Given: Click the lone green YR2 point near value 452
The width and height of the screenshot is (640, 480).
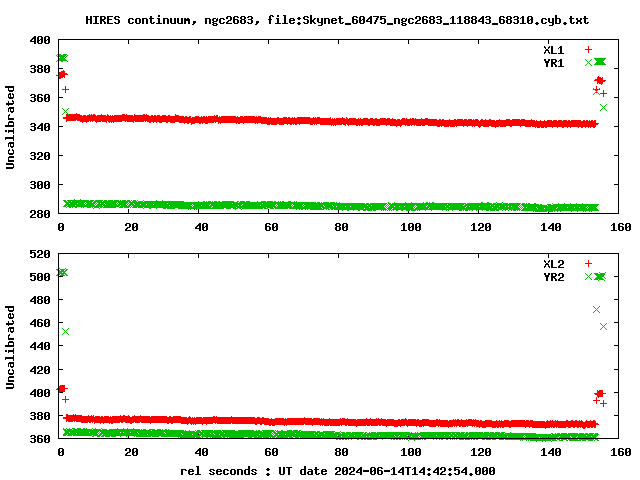Looking at the screenshot, I should click(65, 331).
